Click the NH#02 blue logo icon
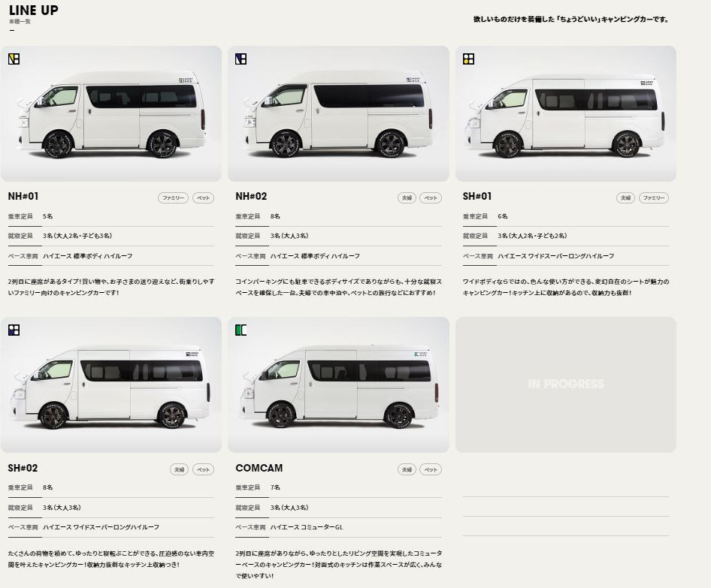Screen dimensions: 711x588 click(x=241, y=59)
